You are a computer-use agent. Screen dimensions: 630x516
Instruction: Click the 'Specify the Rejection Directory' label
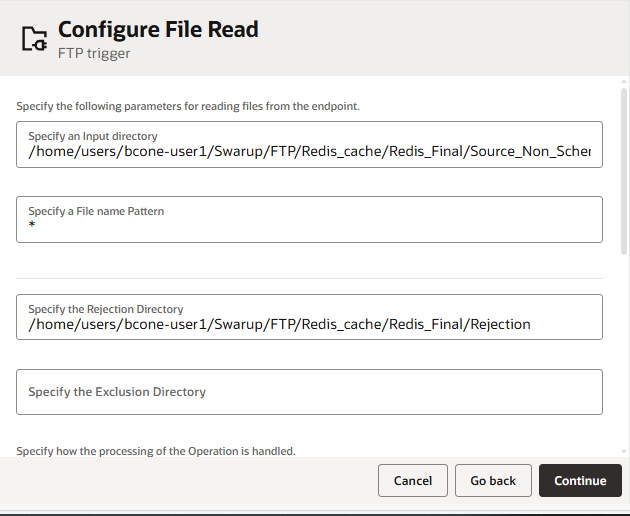click(x=105, y=309)
